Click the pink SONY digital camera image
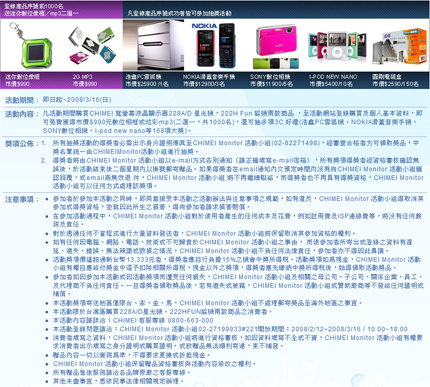This screenshot has height=387, width=430. click(276, 40)
